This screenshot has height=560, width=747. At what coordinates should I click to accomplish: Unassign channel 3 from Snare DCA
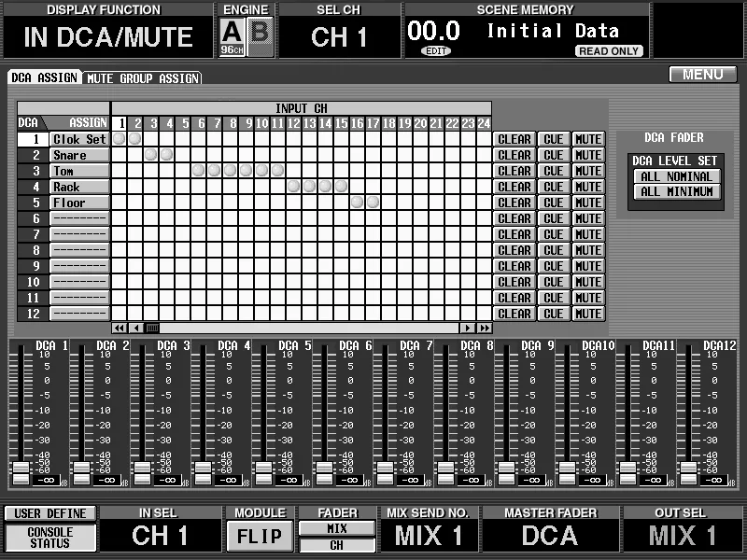pos(151,154)
